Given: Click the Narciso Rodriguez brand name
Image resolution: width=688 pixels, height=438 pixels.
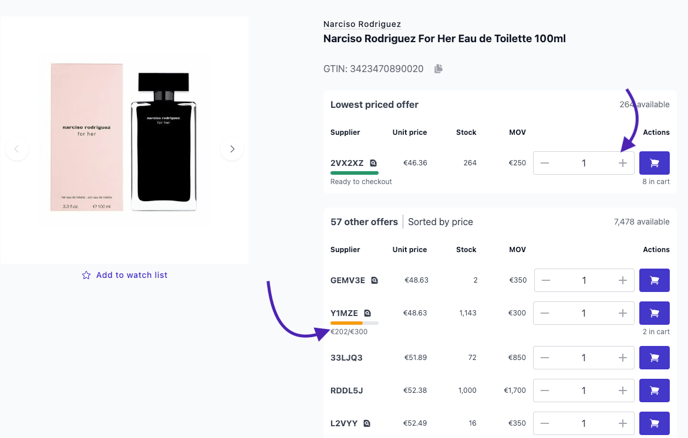Looking at the screenshot, I should pos(362,24).
